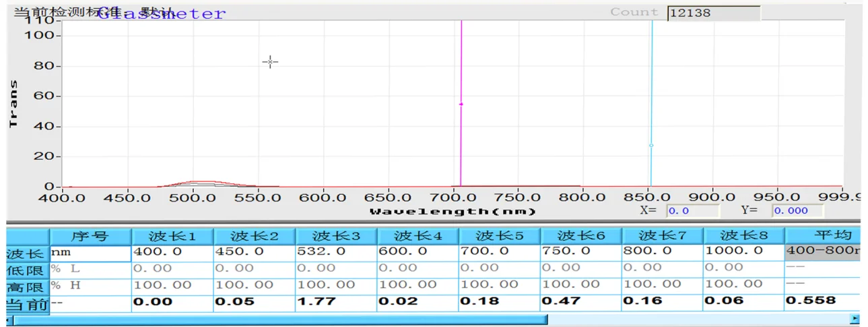
Task: Click the 高限 100.00 value under 波长1
Action: tap(172, 287)
